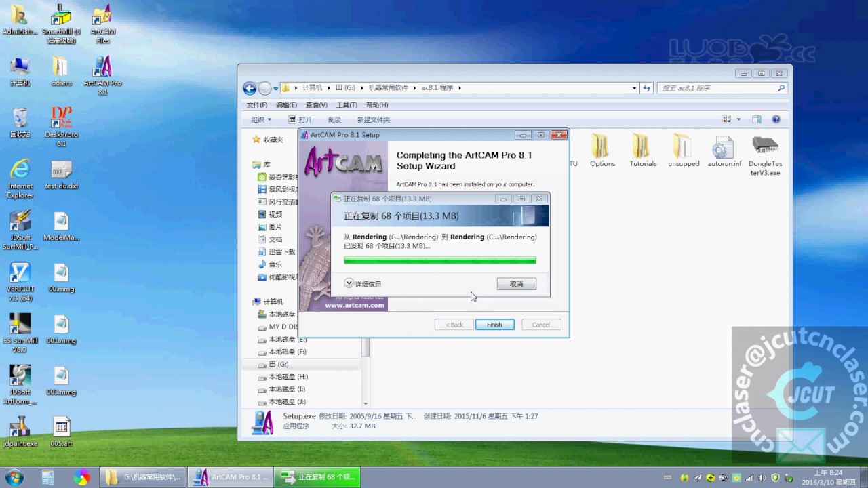The height and width of the screenshot is (488, 868).
Task: Open the ArtCAM Files desktop folder
Action: point(102,24)
